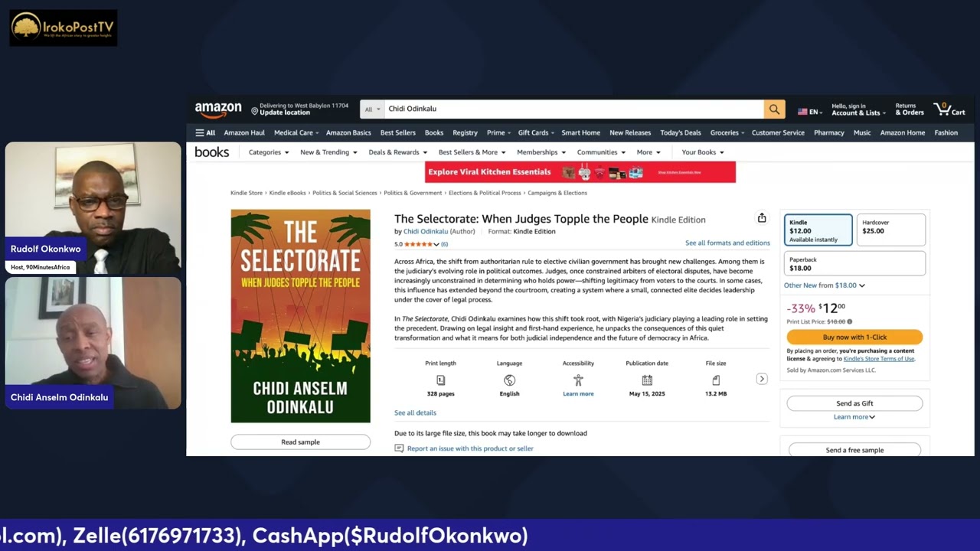Click Buy now with 1-Click
This screenshot has width=980, height=551.
[854, 337]
